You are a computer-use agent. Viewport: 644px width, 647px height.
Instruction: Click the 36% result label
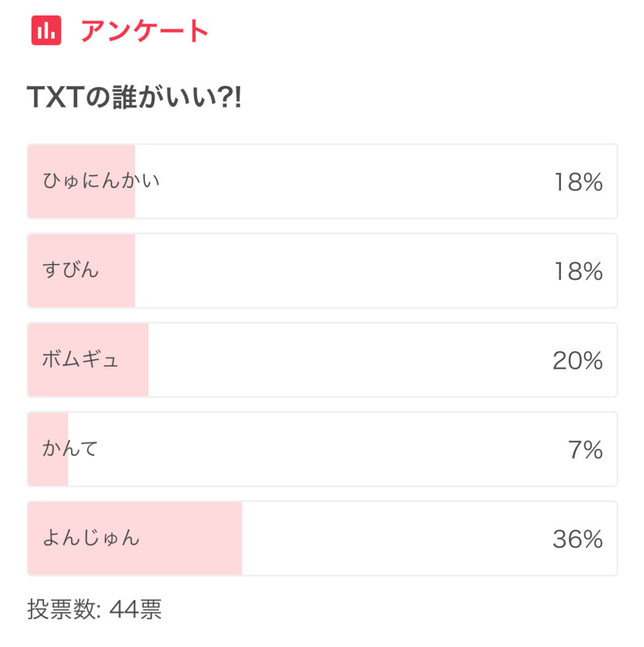click(x=578, y=539)
